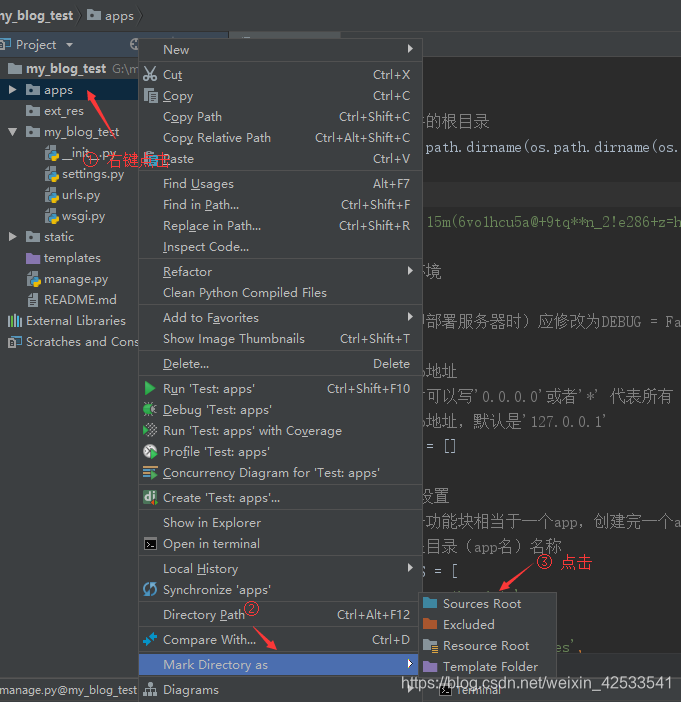Click the Copy pages icon
This screenshot has width=681, height=702.
[x=150, y=95]
